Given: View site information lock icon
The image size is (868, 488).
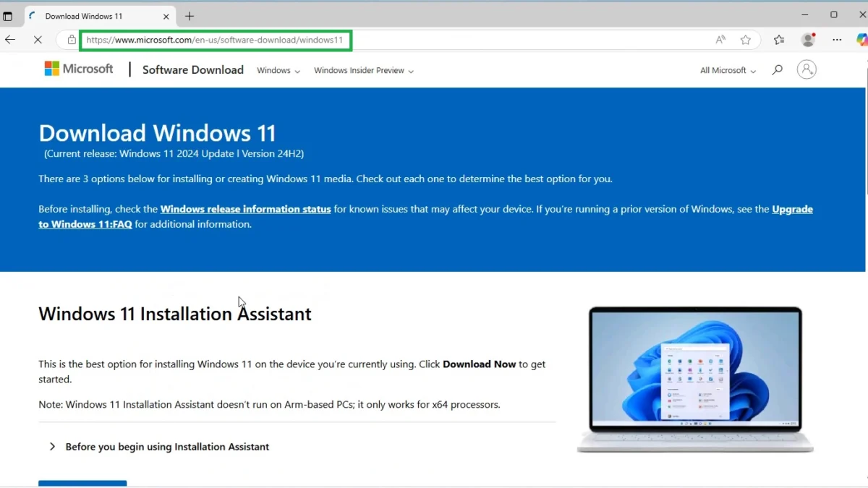Looking at the screenshot, I should point(71,40).
